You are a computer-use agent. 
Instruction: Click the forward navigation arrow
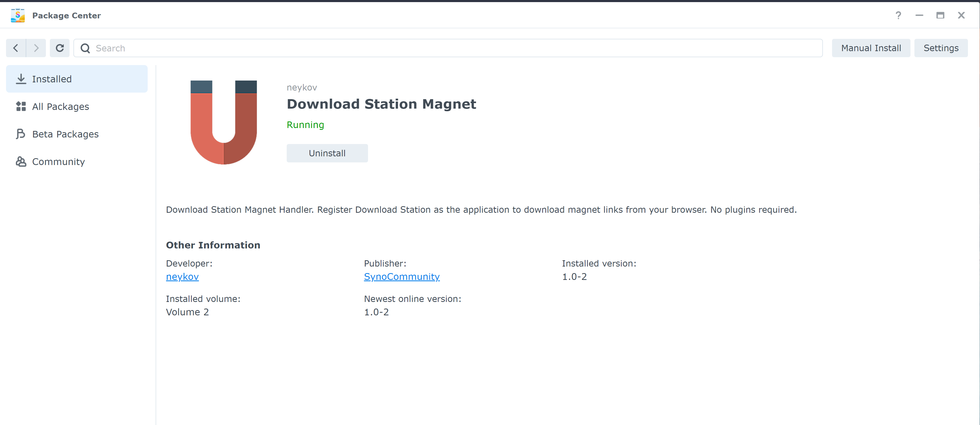[x=36, y=48]
